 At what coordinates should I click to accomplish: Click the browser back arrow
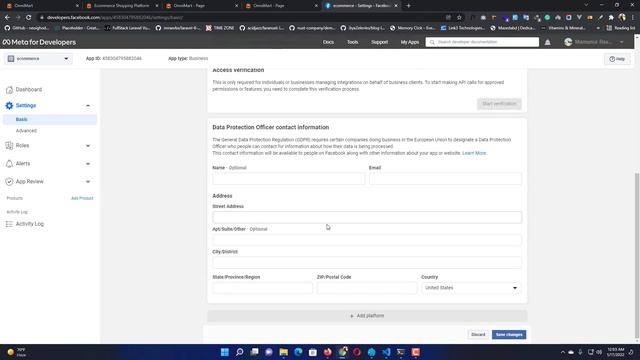[x=7, y=18]
